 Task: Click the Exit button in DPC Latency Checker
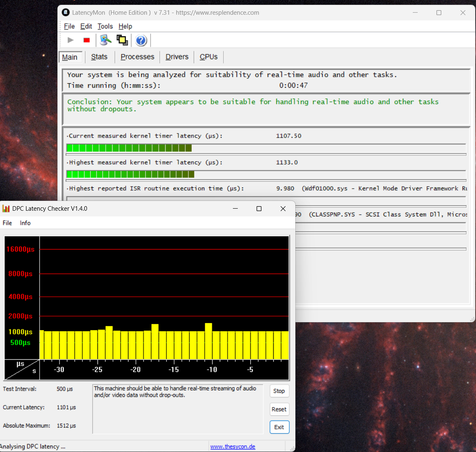[279, 427]
